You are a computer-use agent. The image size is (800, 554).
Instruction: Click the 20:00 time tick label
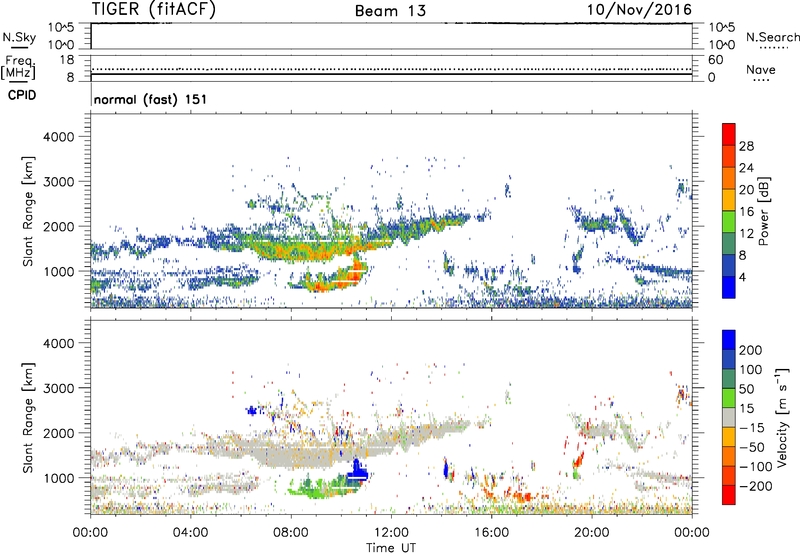click(592, 533)
